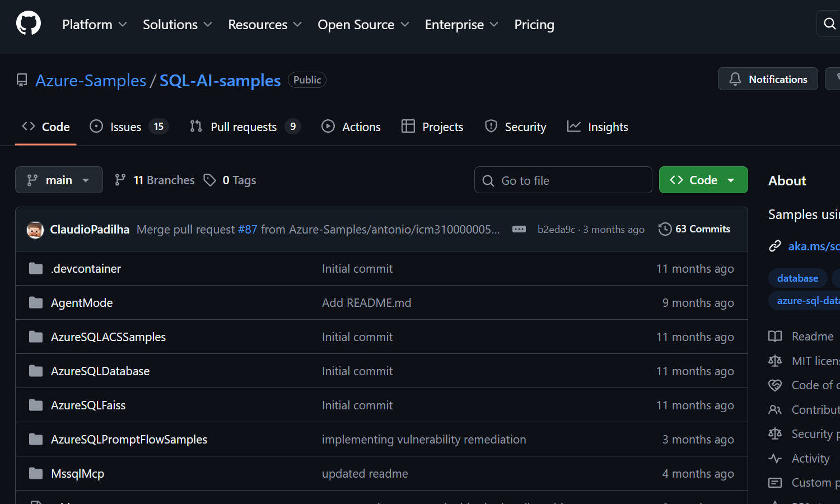
Task: Open commit message ellipsis expander
Action: point(519,229)
